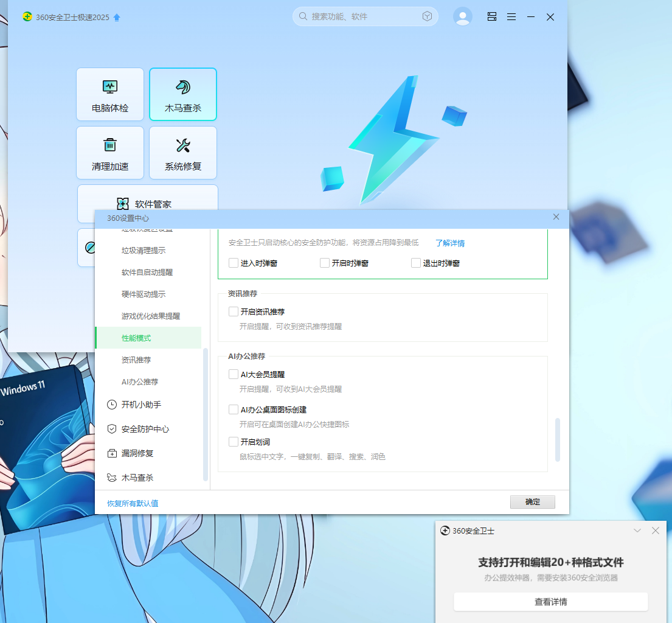Click the search magnifier icon
The image size is (672, 623).
[303, 16]
